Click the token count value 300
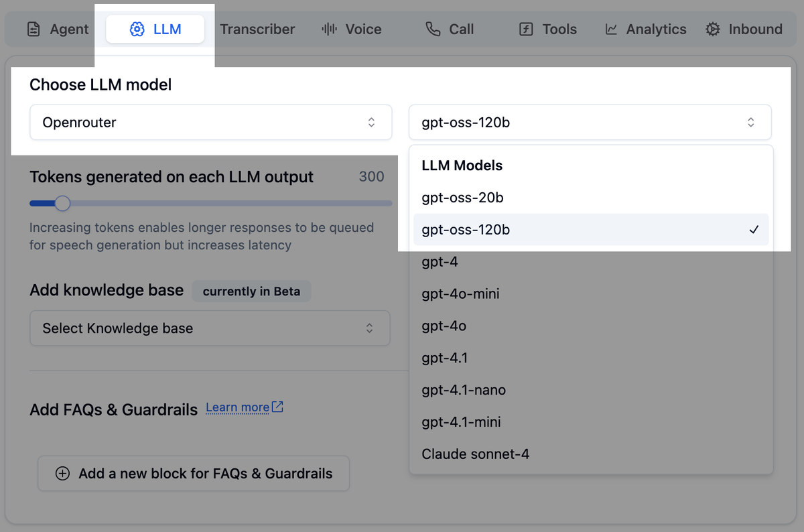 coord(371,177)
